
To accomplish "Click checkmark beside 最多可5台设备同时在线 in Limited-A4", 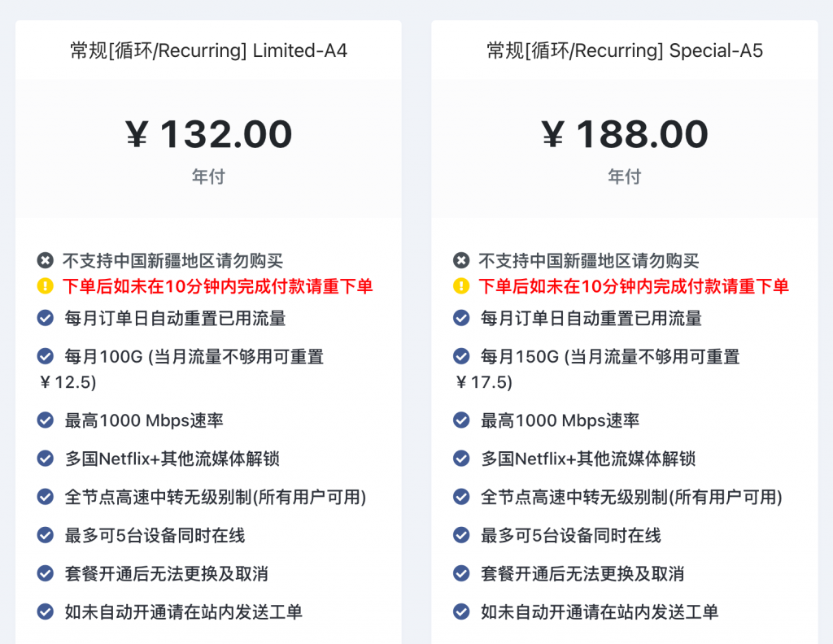I will coord(46,535).
